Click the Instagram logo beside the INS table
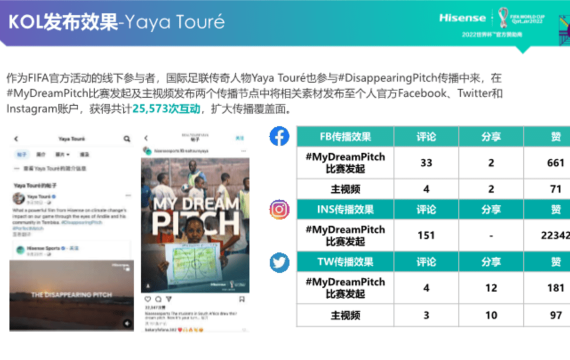 [279, 209]
